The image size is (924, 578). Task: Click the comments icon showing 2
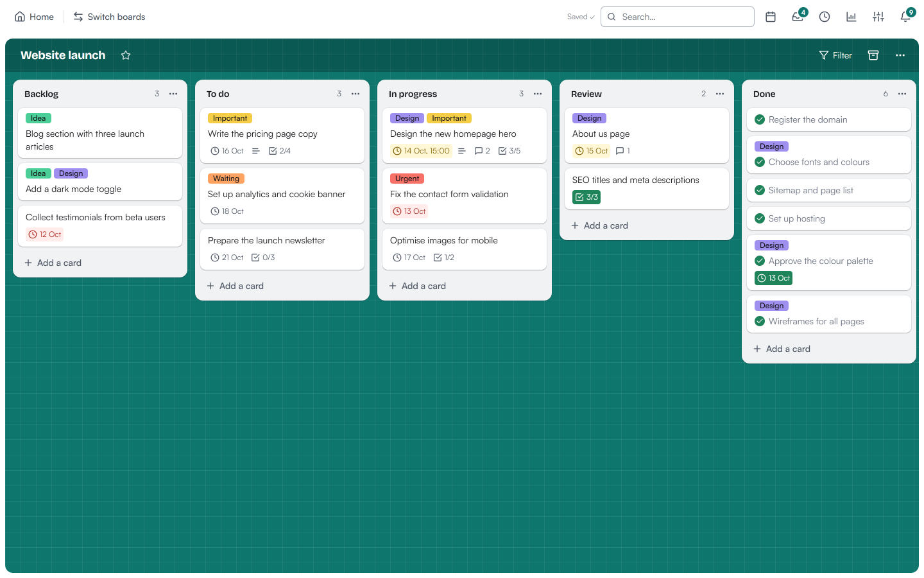point(482,151)
